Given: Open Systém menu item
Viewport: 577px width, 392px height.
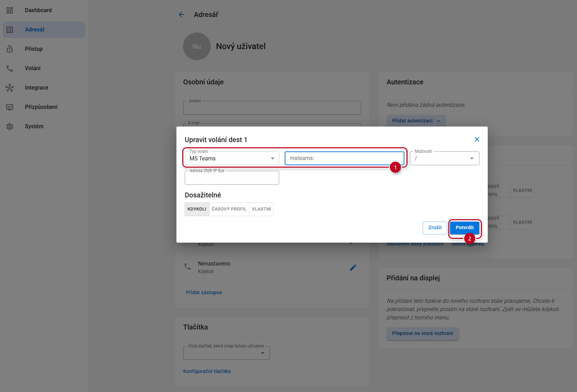Looking at the screenshot, I should (44, 127).
